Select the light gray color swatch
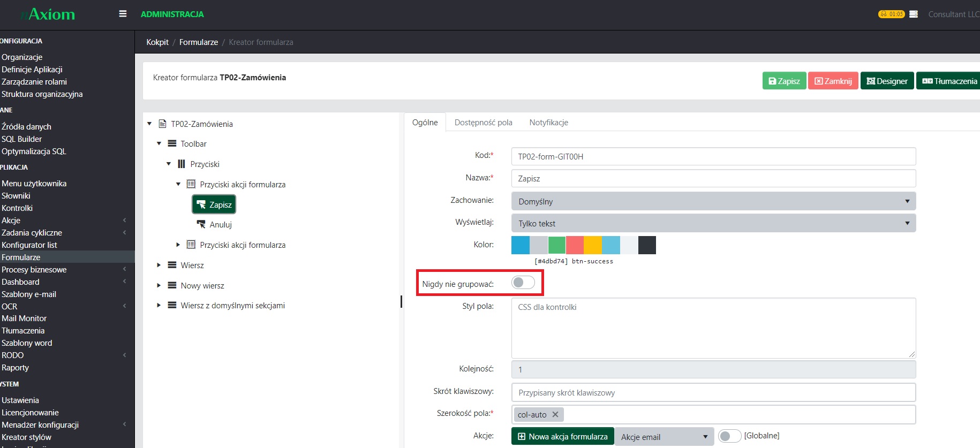980x448 pixels. [539, 245]
